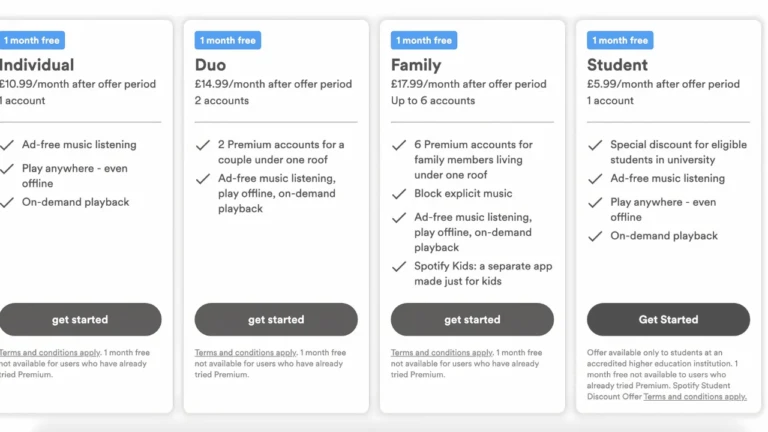Viewport: 768px width, 432px height.
Task: Choose get started for the Family plan
Action: click(472, 320)
